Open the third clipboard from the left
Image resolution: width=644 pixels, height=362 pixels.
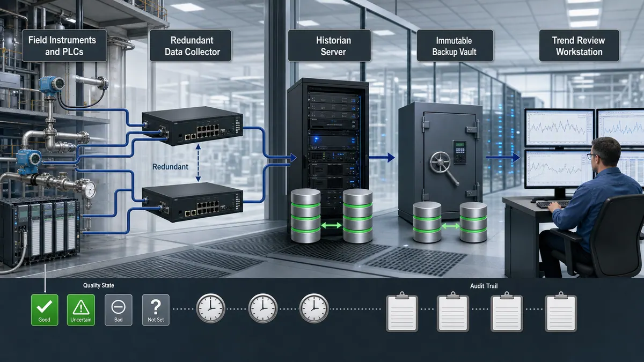(507, 312)
